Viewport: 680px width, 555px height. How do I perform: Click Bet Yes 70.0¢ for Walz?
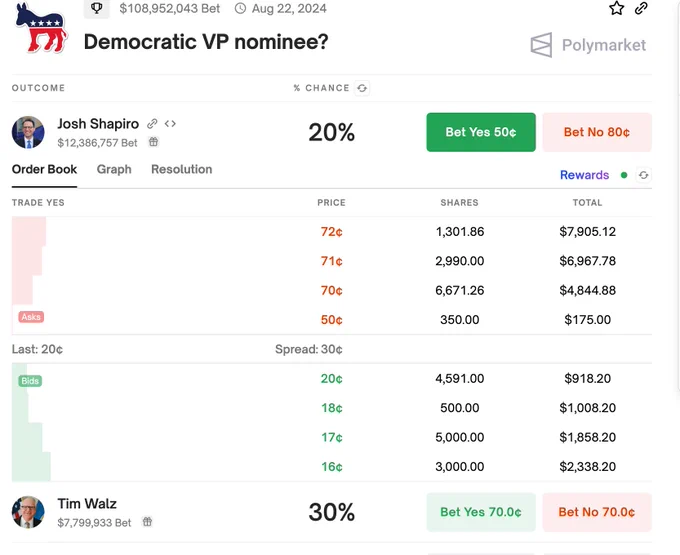(481, 512)
